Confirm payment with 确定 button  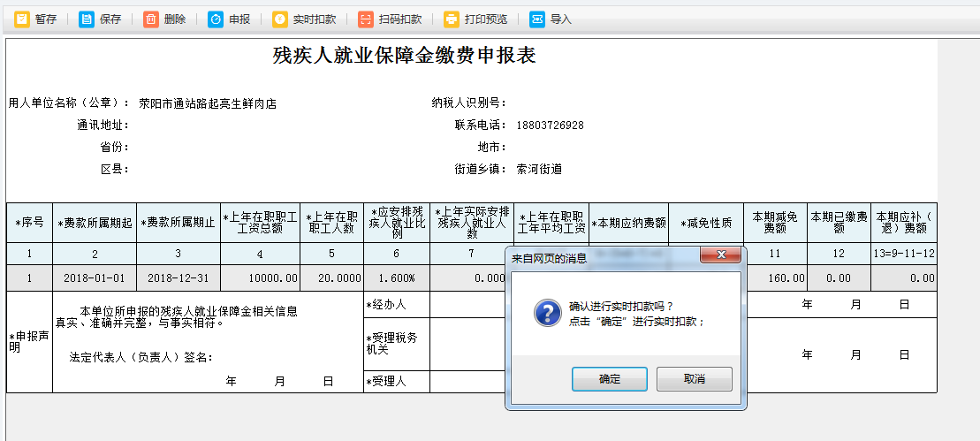click(609, 379)
